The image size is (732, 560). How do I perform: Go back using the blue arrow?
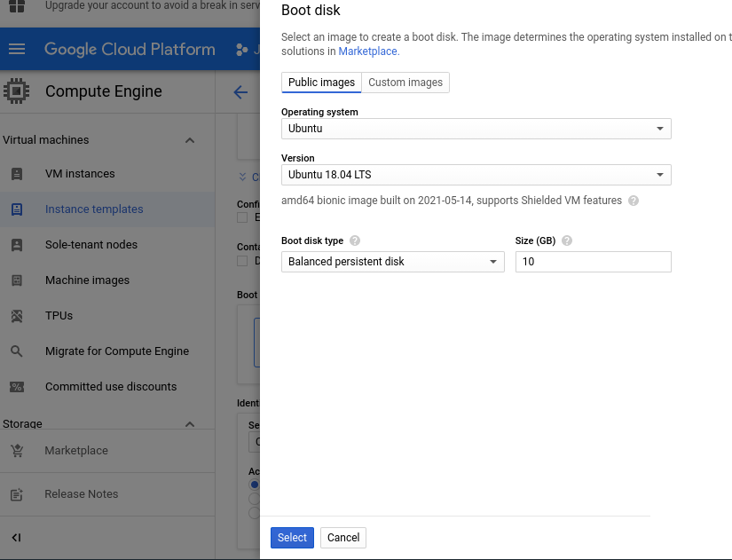coord(240,92)
